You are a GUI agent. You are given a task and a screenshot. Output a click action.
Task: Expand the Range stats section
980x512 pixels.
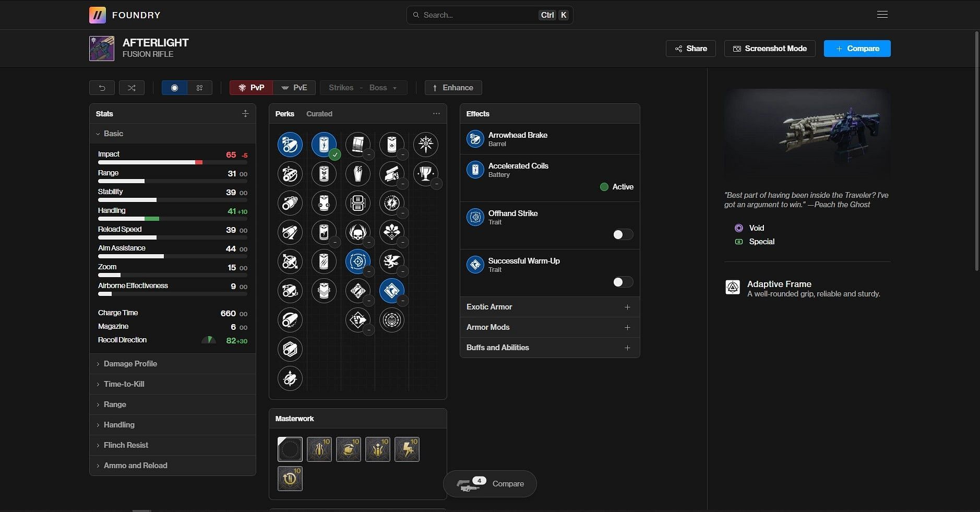tap(173, 404)
